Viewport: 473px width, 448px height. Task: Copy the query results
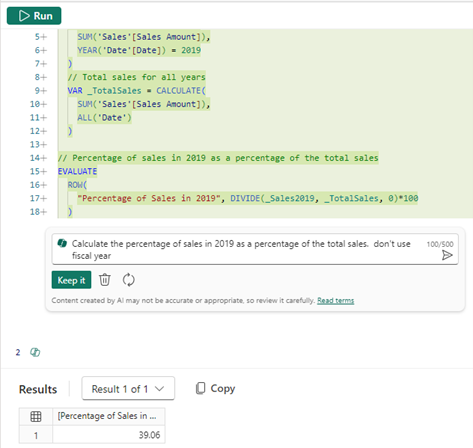tap(215, 388)
